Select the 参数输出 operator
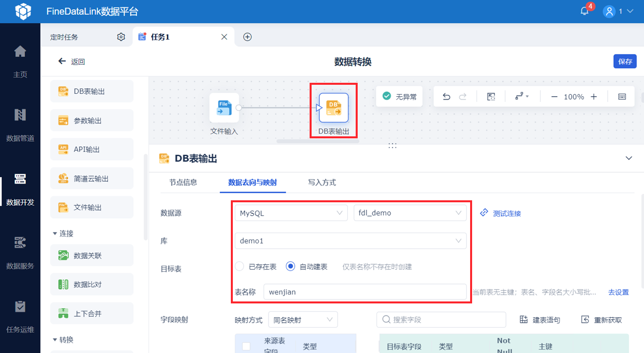The height and width of the screenshot is (353, 644). coord(92,120)
